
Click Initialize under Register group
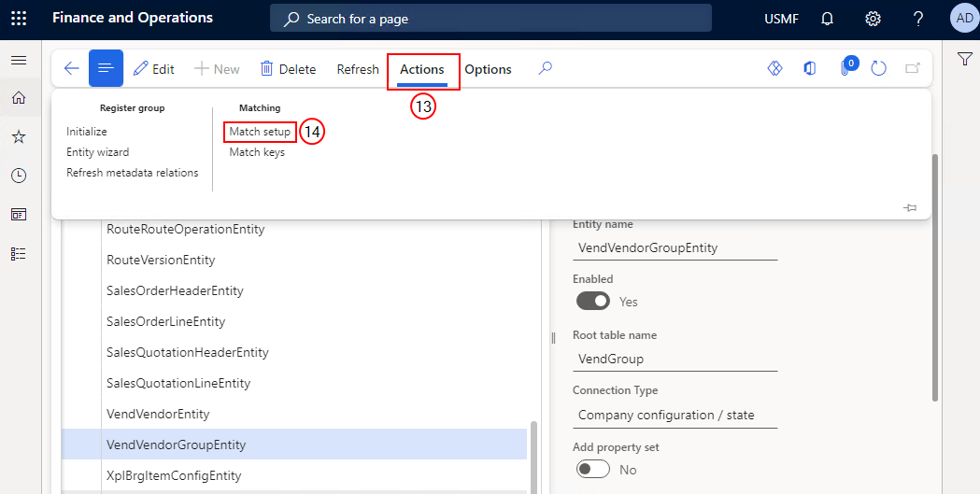pyautogui.click(x=87, y=131)
